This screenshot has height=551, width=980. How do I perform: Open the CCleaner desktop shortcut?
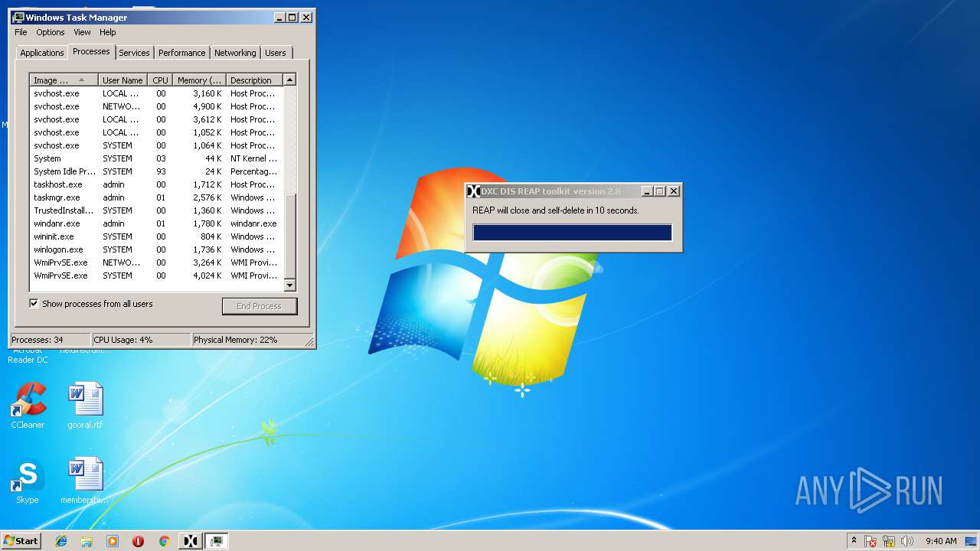(28, 406)
